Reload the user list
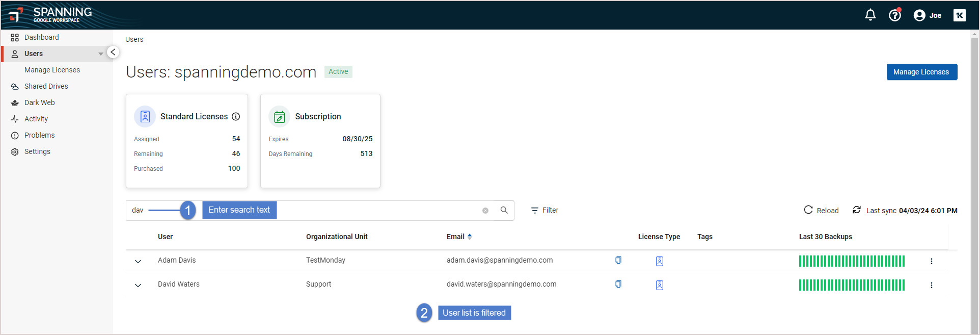The height and width of the screenshot is (335, 980). click(821, 210)
